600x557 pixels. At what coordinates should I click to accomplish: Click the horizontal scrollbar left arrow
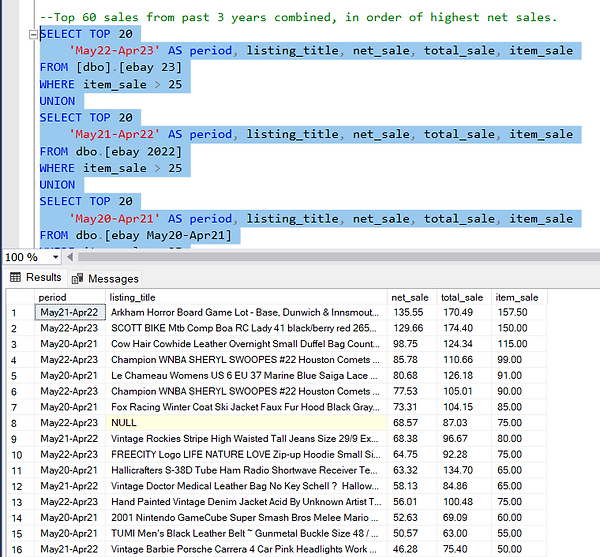(70, 257)
